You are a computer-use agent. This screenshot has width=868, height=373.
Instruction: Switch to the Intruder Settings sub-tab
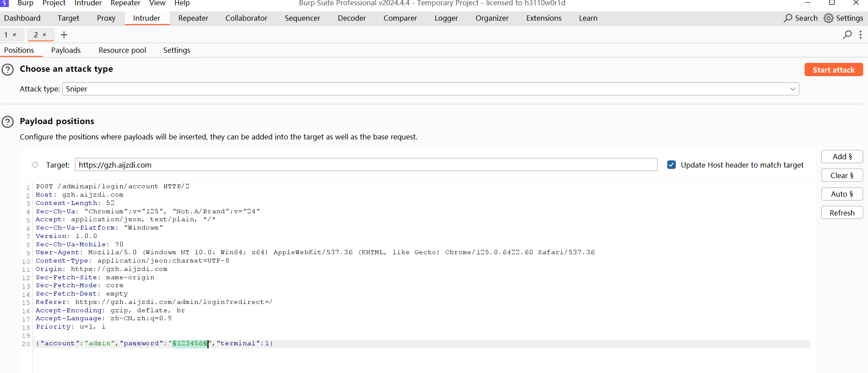pos(177,50)
